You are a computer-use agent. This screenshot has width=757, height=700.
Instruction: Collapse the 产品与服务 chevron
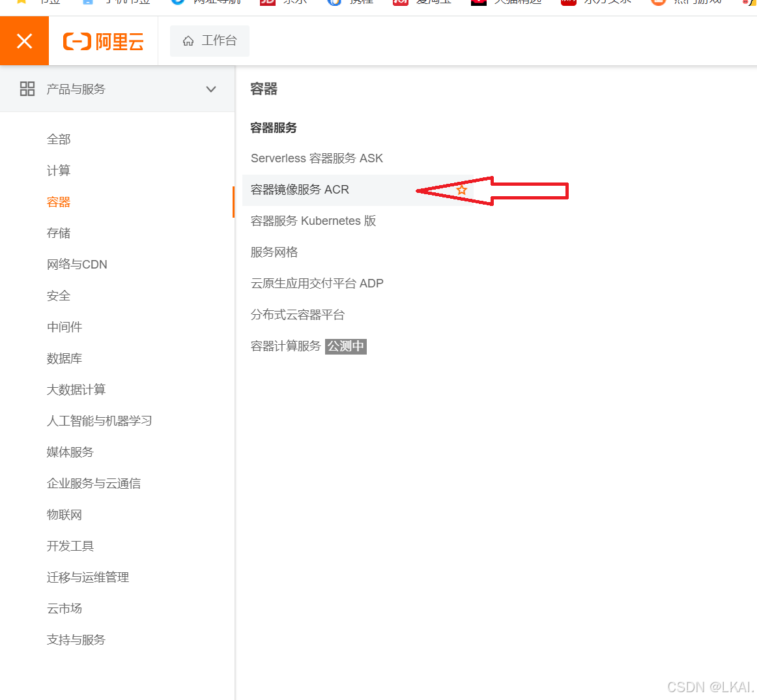pyautogui.click(x=211, y=89)
